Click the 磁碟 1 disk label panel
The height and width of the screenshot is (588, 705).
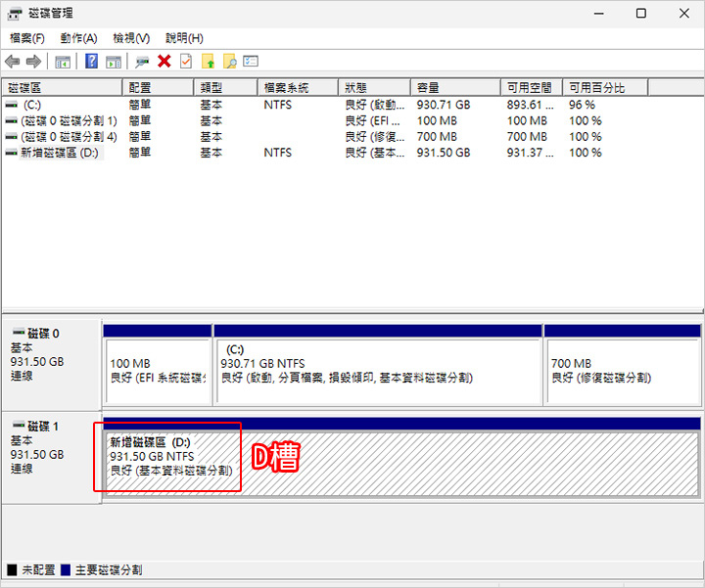click(x=51, y=457)
